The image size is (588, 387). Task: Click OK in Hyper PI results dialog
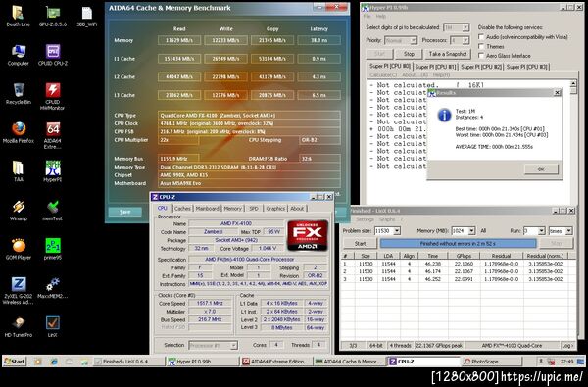coord(541,169)
